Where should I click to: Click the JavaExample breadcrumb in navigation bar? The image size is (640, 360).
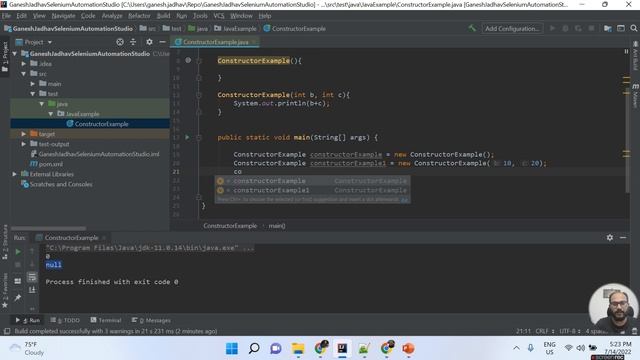236,29
